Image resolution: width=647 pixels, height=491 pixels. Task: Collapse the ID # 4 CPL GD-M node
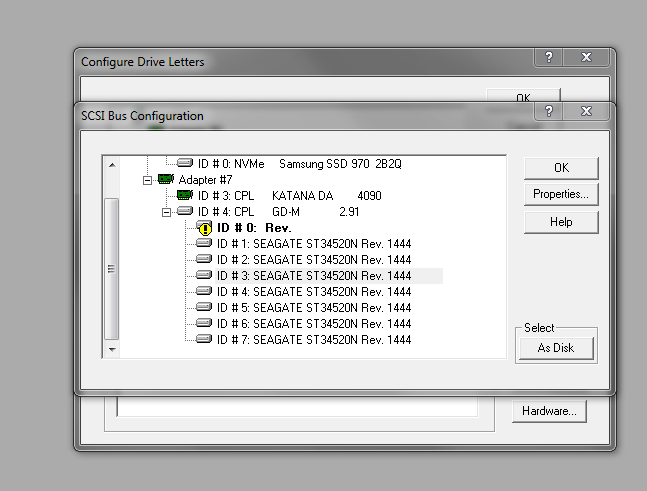click(166, 212)
